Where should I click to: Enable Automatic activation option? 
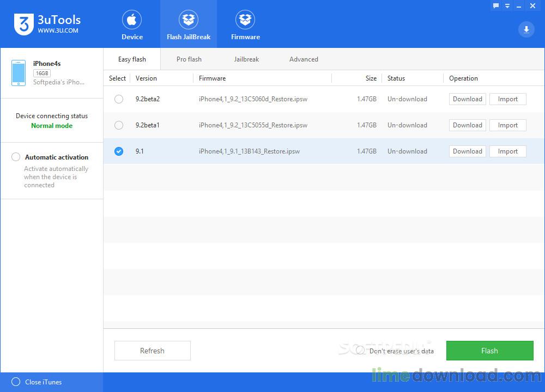pos(16,157)
